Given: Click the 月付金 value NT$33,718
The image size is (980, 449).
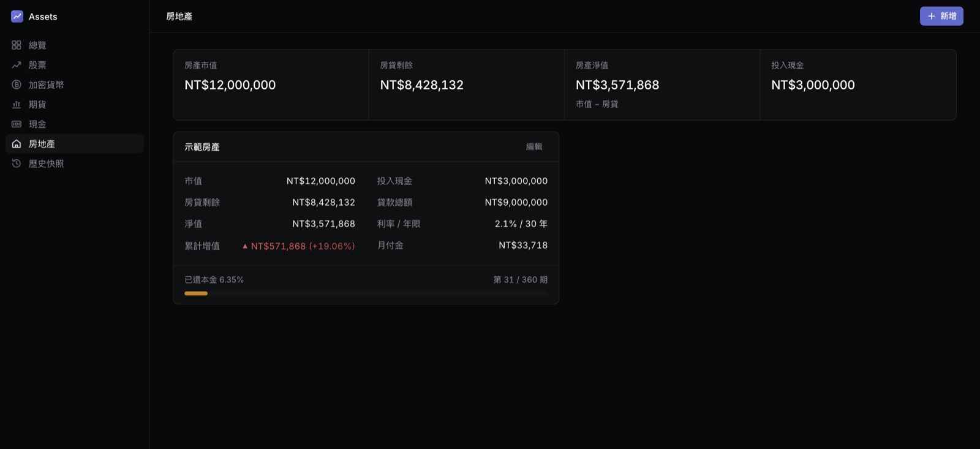Looking at the screenshot, I should pyautogui.click(x=523, y=246).
